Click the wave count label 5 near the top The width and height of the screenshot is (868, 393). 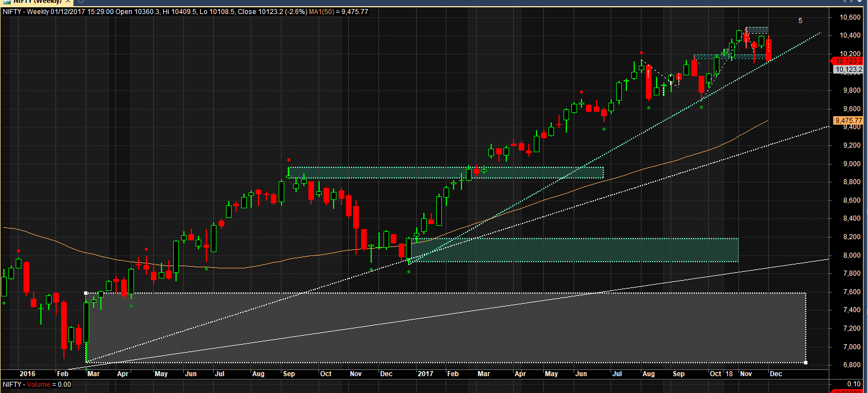tap(800, 20)
